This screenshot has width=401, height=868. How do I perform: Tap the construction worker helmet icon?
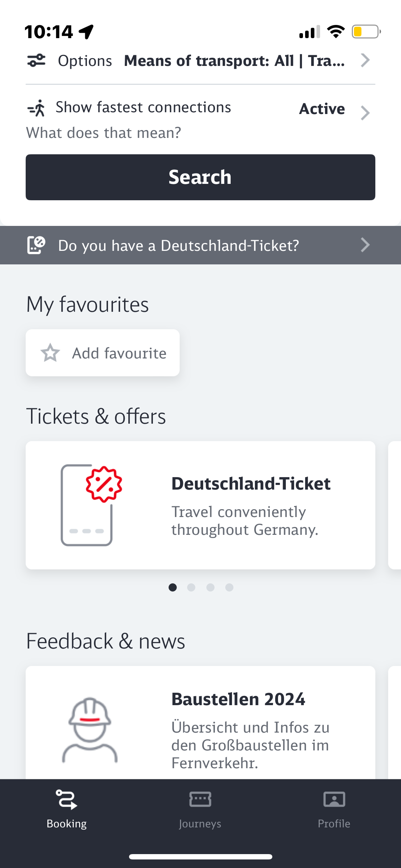90,730
